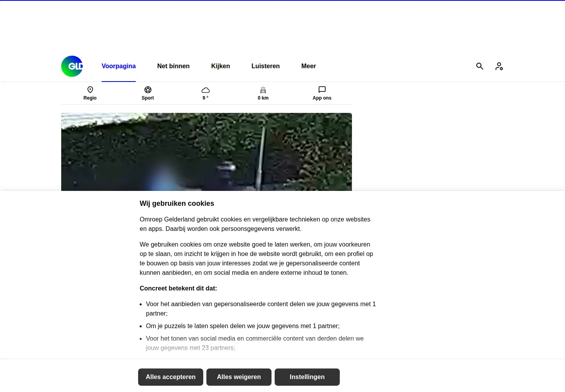Click the puzzels partner bullet text

243,326
